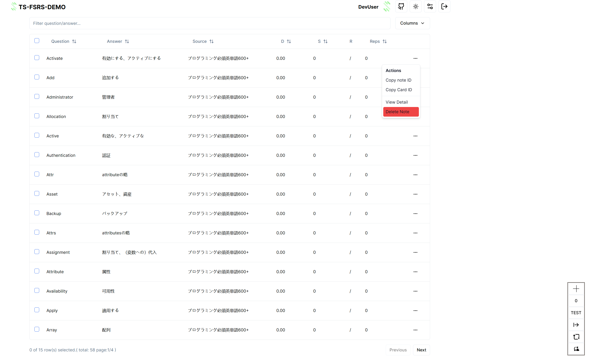
Task: Focus the Filter question/answer input field
Action: pyautogui.click(x=210, y=23)
